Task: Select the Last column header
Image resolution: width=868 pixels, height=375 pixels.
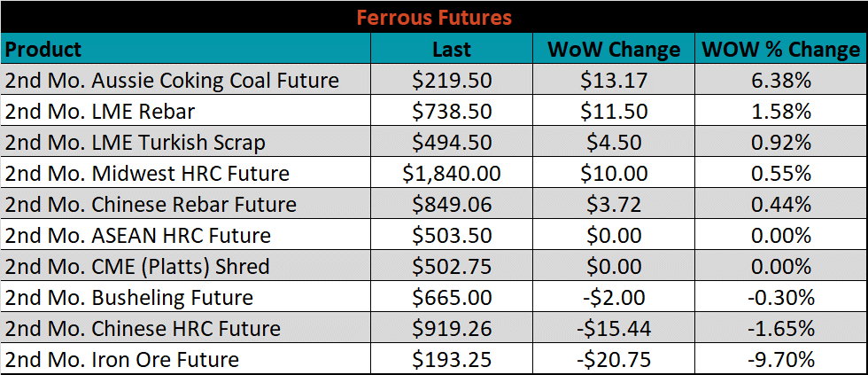Action: (452, 49)
